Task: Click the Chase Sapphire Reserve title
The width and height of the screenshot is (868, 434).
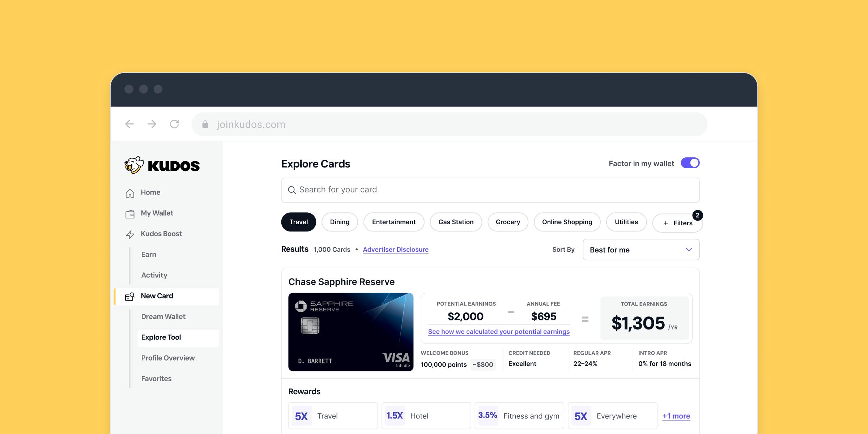Action: tap(341, 282)
